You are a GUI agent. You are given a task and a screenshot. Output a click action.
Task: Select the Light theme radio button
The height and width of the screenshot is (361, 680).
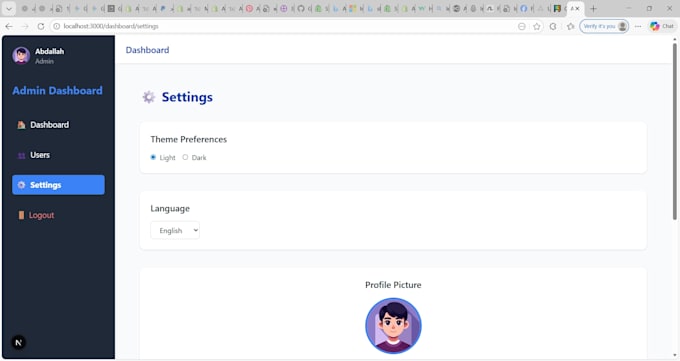pos(153,157)
